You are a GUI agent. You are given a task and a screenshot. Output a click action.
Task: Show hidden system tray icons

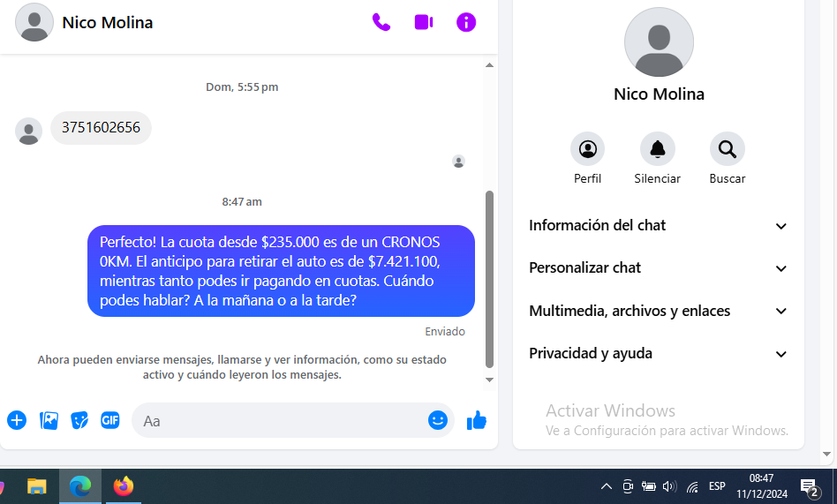click(x=607, y=486)
